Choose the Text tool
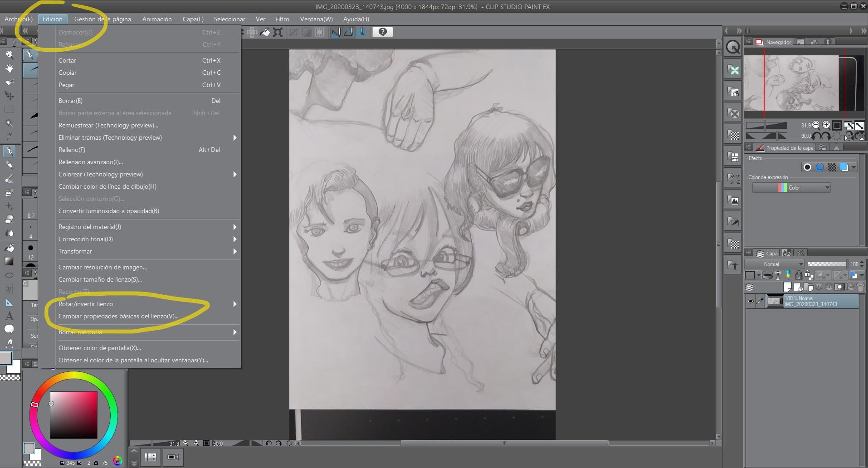The width and height of the screenshot is (868, 468). coord(9,316)
